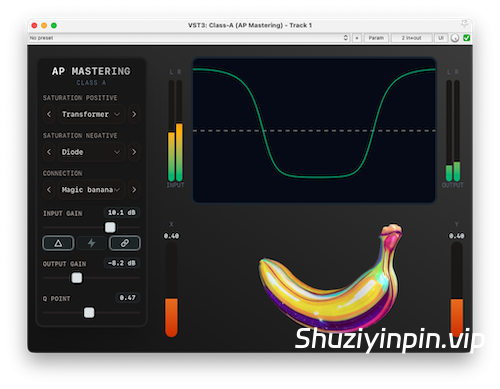Select next Saturation Negative type

[134, 152]
